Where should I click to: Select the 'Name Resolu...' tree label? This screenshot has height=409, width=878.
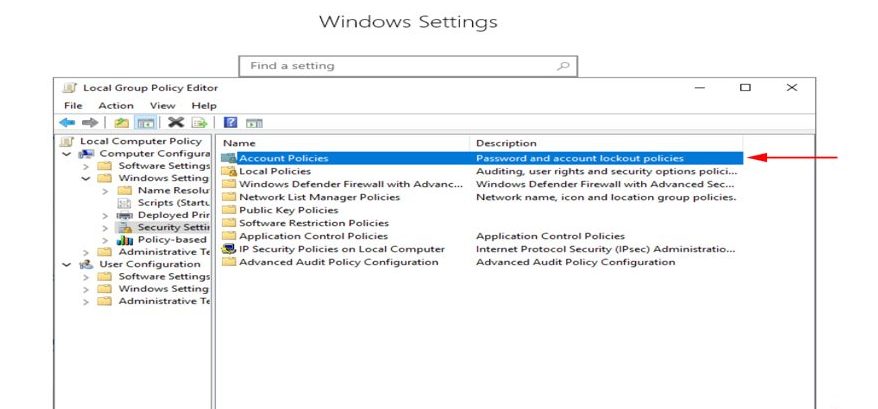click(x=174, y=190)
